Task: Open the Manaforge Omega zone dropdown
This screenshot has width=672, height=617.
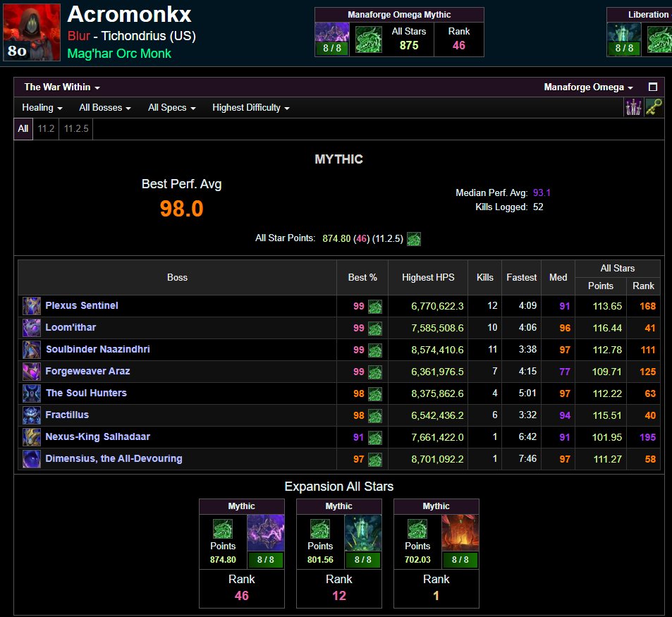Action: (588, 87)
